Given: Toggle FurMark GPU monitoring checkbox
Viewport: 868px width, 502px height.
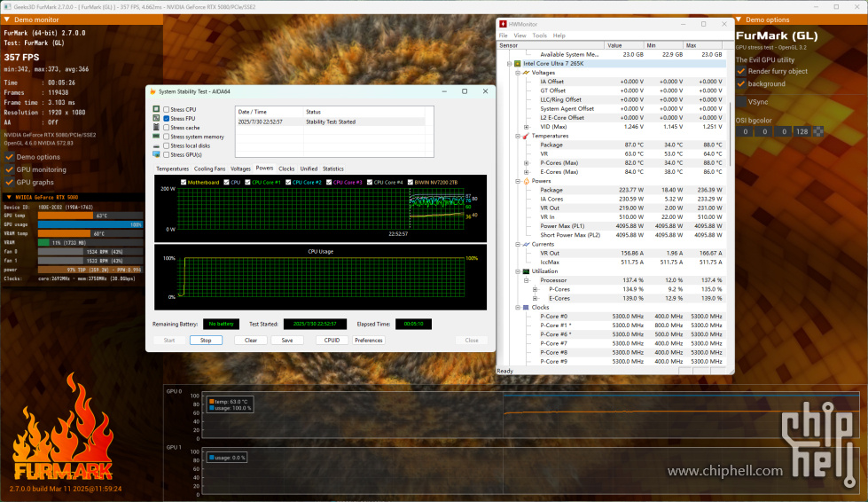Looking at the screenshot, I should [x=10, y=169].
